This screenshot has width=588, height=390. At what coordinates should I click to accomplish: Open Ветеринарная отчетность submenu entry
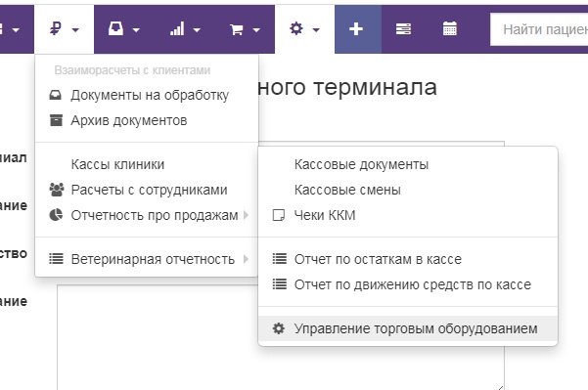tap(146, 259)
